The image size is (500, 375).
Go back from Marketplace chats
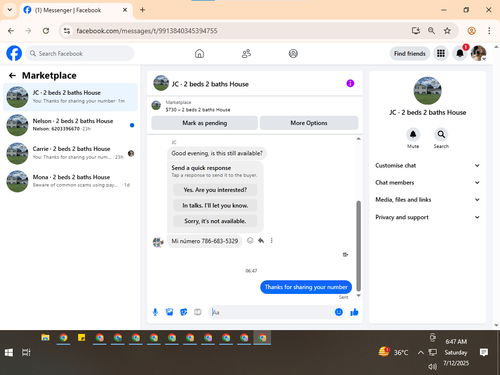click(12, 76)
